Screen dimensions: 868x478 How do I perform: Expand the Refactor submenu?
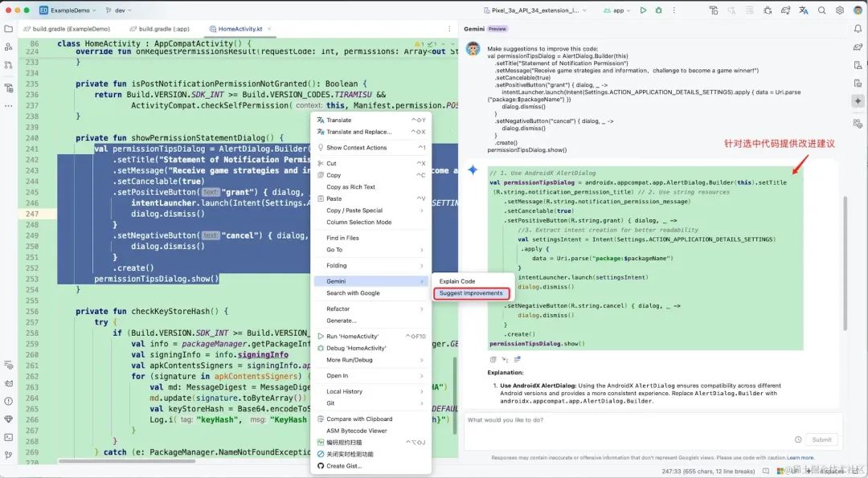(371, 308)
